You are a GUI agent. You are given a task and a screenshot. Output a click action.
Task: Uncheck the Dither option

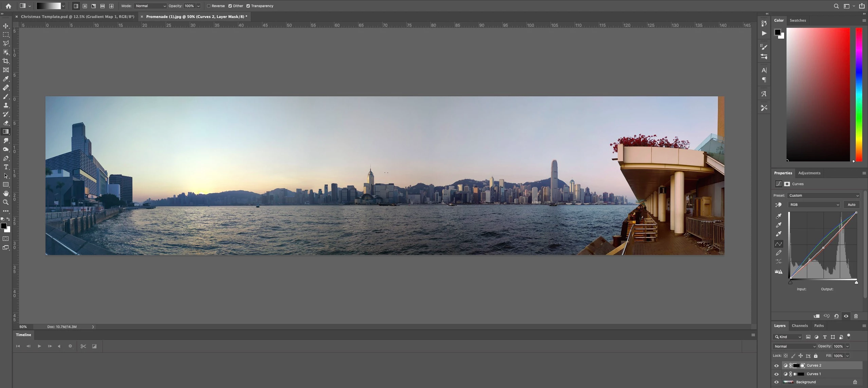230,6
